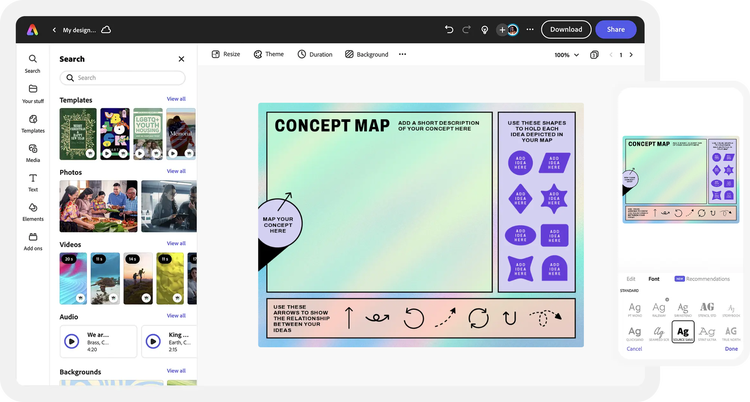Open the Duration setting
750x402 pixels.
[x=315, y=54]
